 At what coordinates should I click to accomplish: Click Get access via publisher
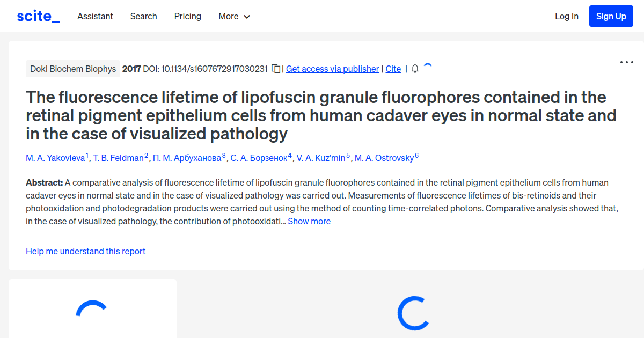pyautogui.click(x=332, y=69)
